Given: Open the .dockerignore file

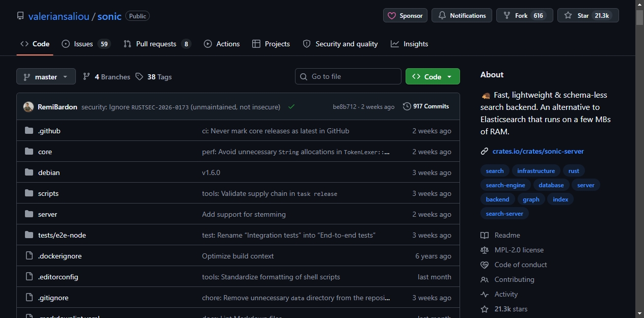Looking at the screenshot, I should click(x=60, y=256).
